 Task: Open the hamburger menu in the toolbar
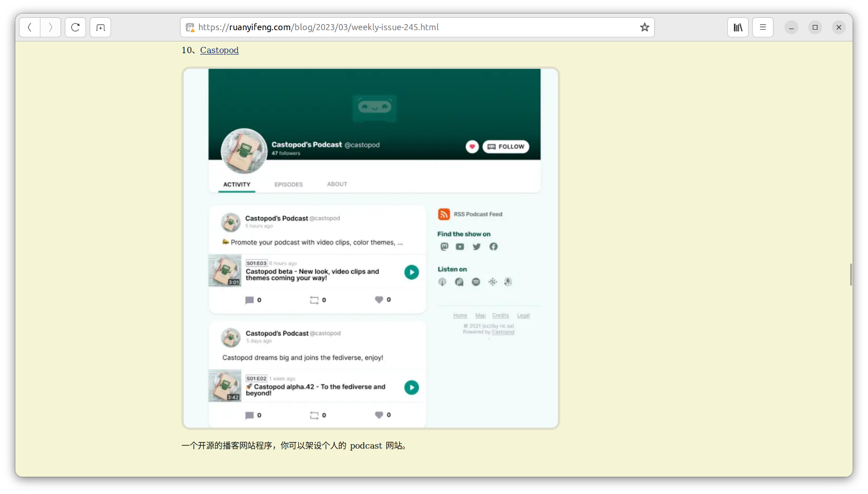tap(763, 28)
